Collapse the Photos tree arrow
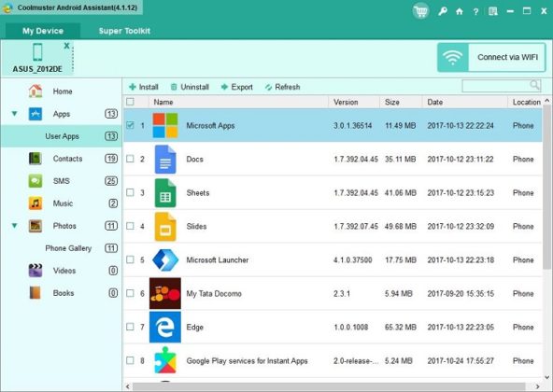 pyautogui.click(x=14, y=225)
